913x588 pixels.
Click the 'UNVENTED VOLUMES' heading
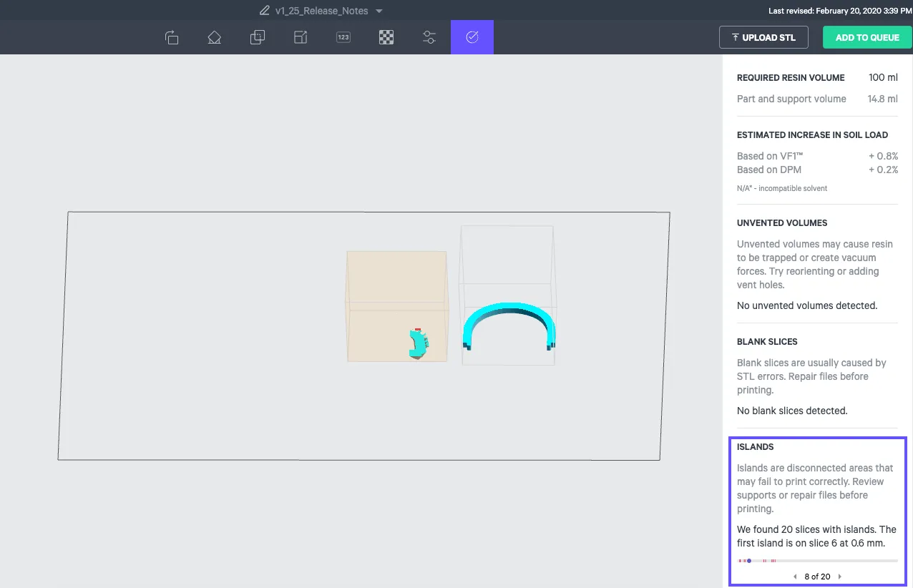782,223
